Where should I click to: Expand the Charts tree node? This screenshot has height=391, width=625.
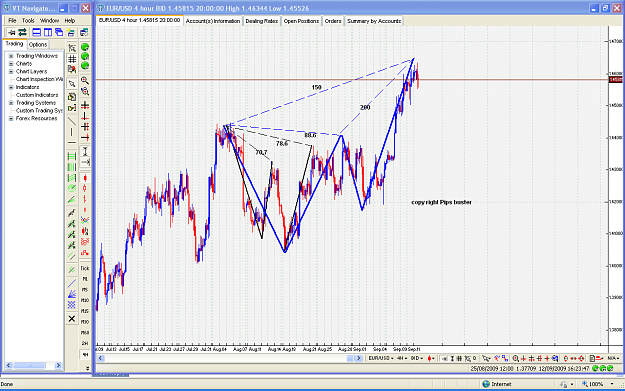(11, 64)
